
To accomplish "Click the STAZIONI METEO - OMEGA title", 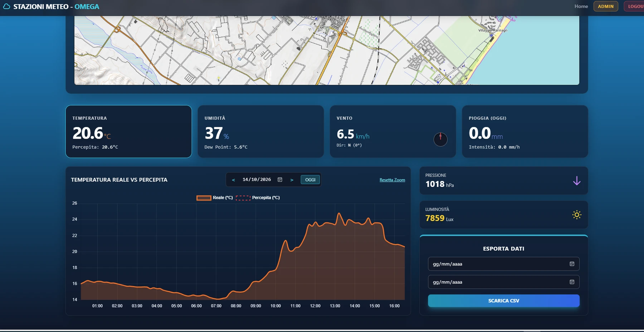I will (56, 6).
